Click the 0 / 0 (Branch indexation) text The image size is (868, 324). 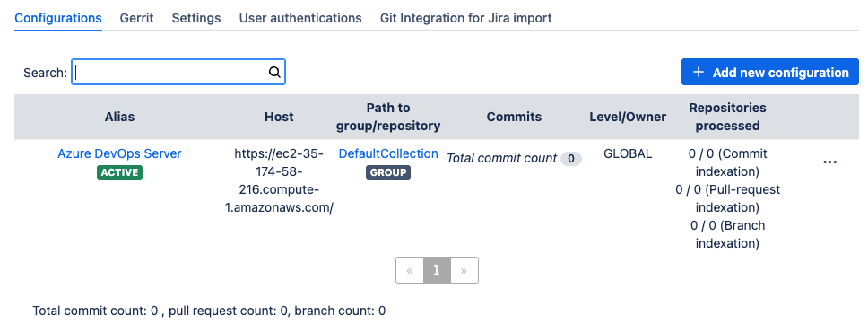(727, 234)
